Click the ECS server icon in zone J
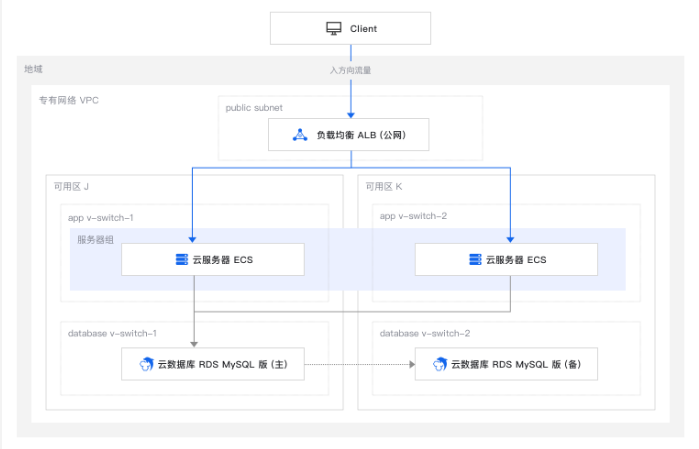 coord(182,260)
